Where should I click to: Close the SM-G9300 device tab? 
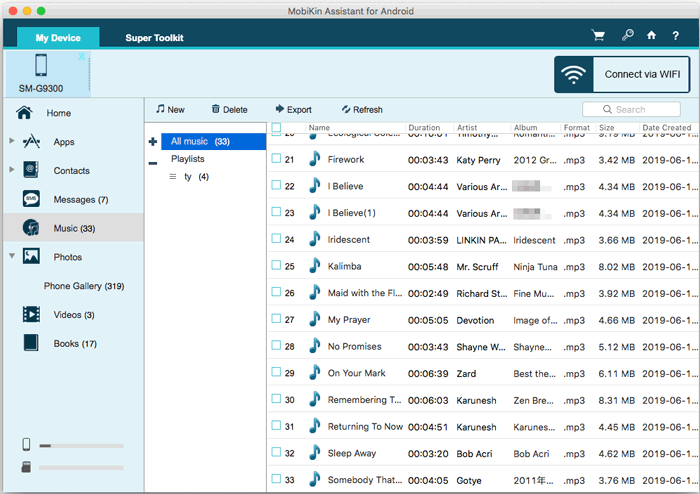coord(82,56)
